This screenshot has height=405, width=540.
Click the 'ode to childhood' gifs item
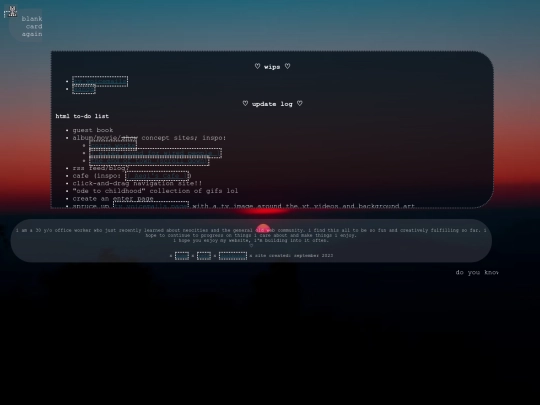pos(155,191)
